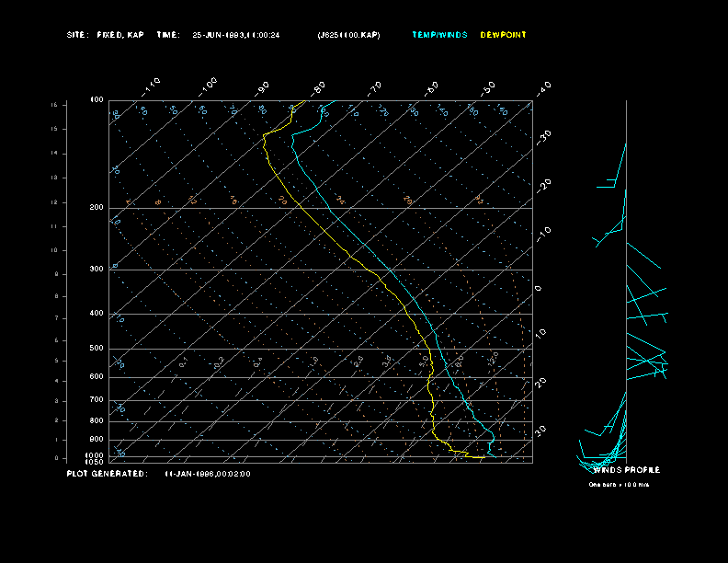Click the -70 temperature axis label
The height and width of the screenshot is (563, 728).
(x=374, y=88)
